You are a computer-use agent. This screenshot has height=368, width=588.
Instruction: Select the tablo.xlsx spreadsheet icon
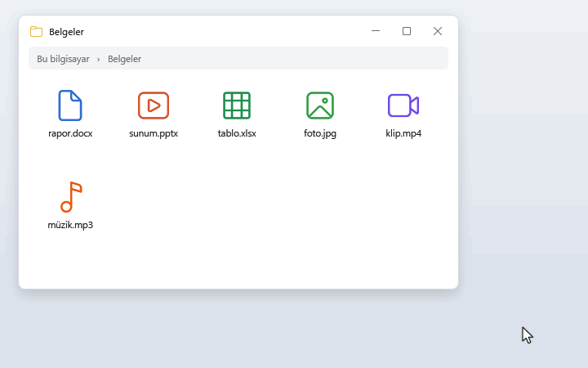pyautogui.click(x=237, y=105)
